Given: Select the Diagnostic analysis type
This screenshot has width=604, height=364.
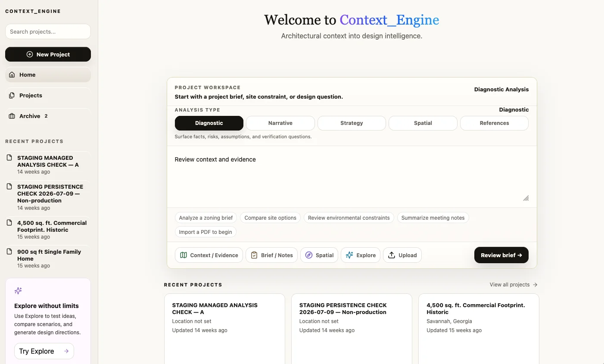Looking at the screenshot, I should click(209, 123).
